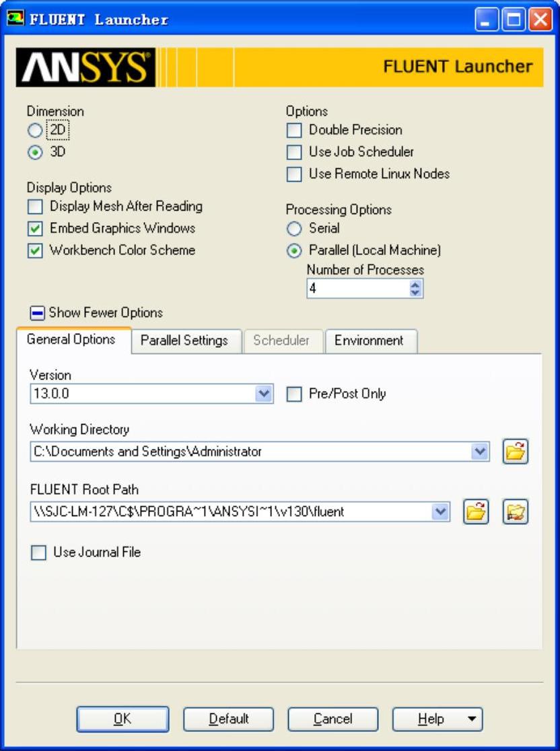The width and height of the screenshot is (560, 751).
Task: Open the Help button dropdown arrow
Action: coord(472,719)
